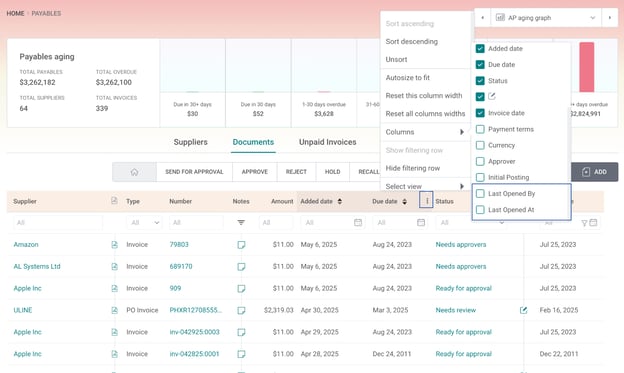The height and width of the screenshot is (373, 624).
Task: Click funnel filter icon at row end
Action: [x=584, y=223]
